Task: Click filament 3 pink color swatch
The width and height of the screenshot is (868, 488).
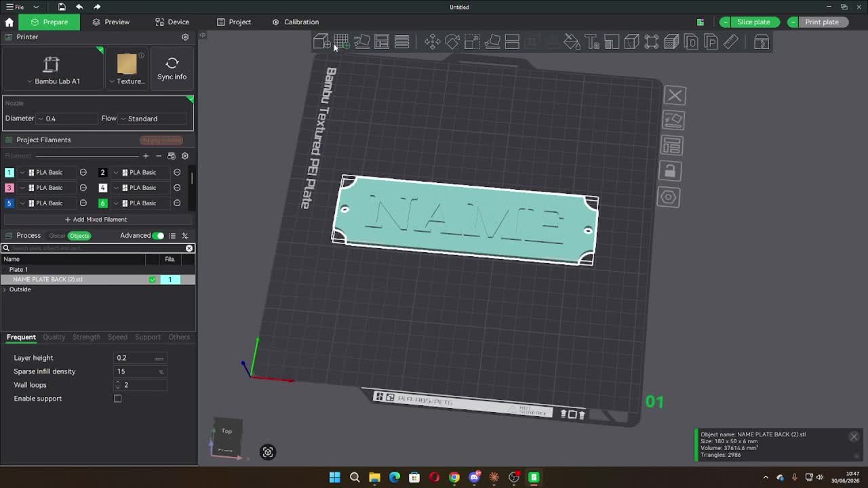Action: coord(9,188)
